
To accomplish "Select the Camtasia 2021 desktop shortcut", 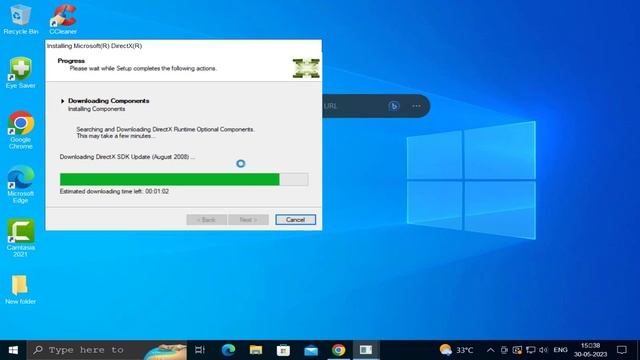I will point(20,238).
